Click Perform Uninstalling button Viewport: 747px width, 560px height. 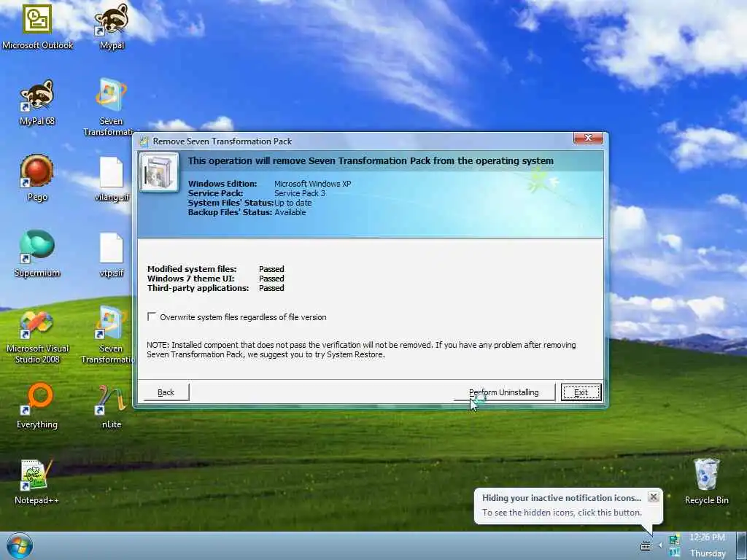tap(503, 392)
